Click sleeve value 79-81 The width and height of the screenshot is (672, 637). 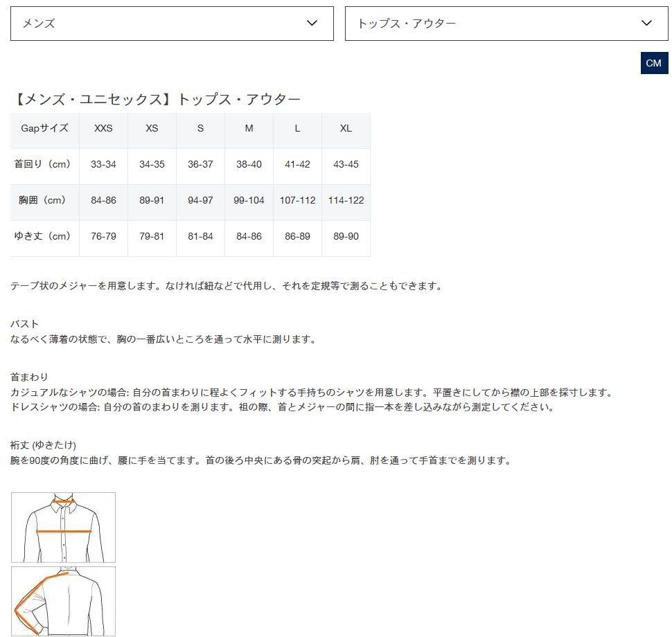152,236
